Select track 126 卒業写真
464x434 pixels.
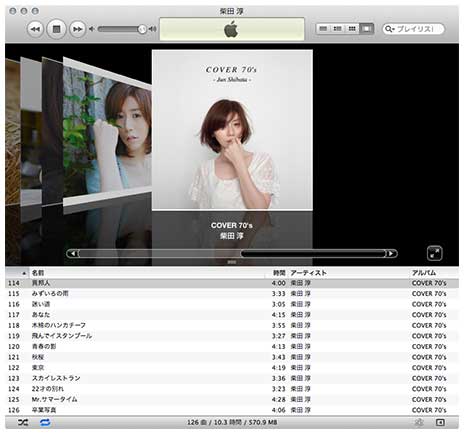click(232, 410)
